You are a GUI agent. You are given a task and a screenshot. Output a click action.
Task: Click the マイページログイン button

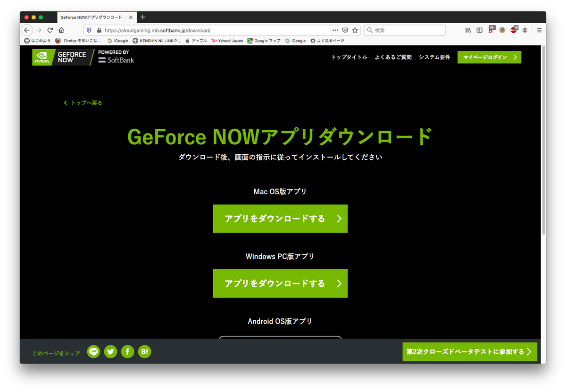point(489,57)
